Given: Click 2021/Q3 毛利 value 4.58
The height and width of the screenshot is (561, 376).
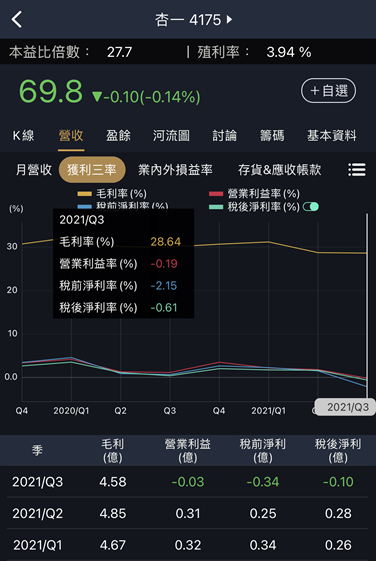Looking at the screenshot, I should pyautogui.click(x=113, y=482).
